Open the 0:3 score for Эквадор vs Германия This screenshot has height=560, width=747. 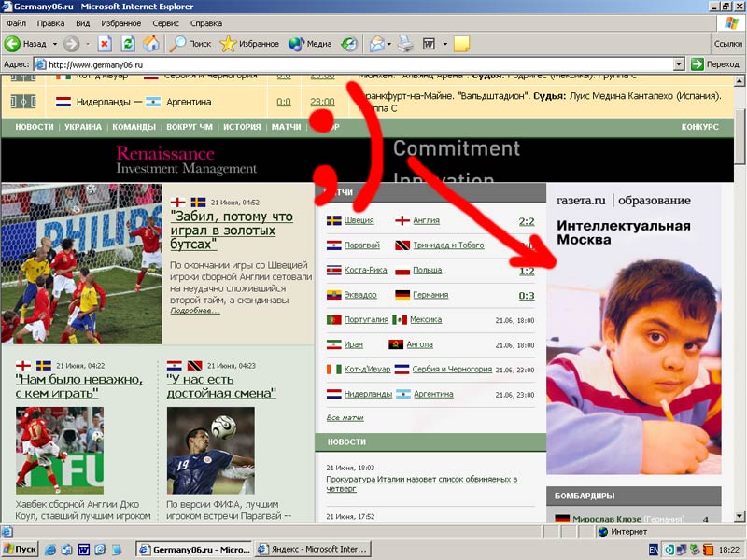click(x=527, y=296)
